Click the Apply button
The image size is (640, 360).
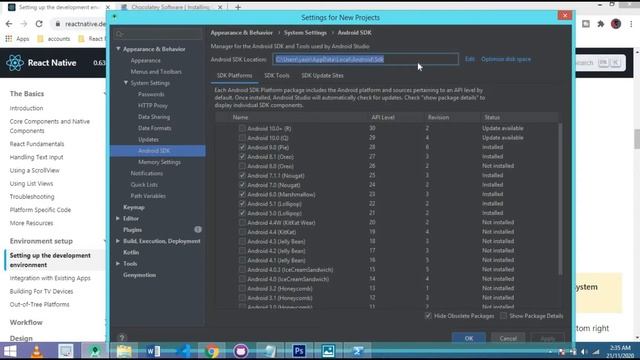coord(547,338)
